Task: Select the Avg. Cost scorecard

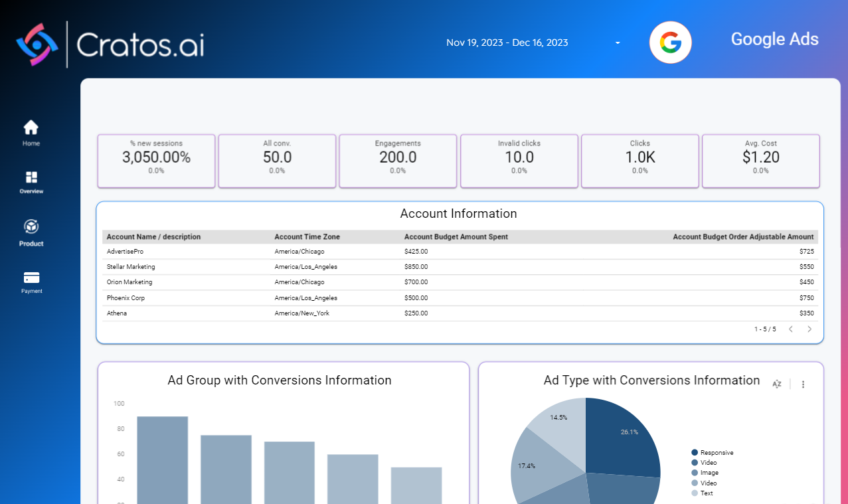Action: 761,161
